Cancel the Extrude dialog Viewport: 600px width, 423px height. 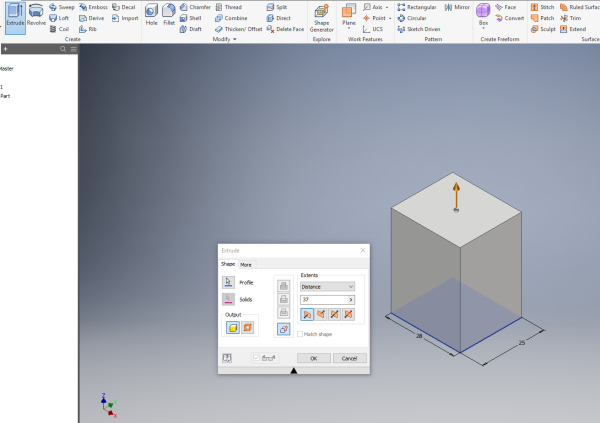(349, 358)
